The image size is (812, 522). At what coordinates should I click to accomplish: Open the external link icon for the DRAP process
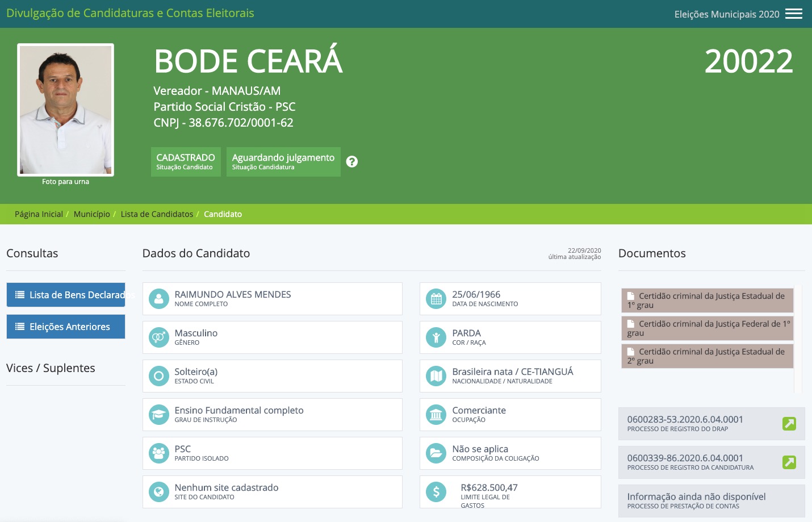(x=789, y=423)
